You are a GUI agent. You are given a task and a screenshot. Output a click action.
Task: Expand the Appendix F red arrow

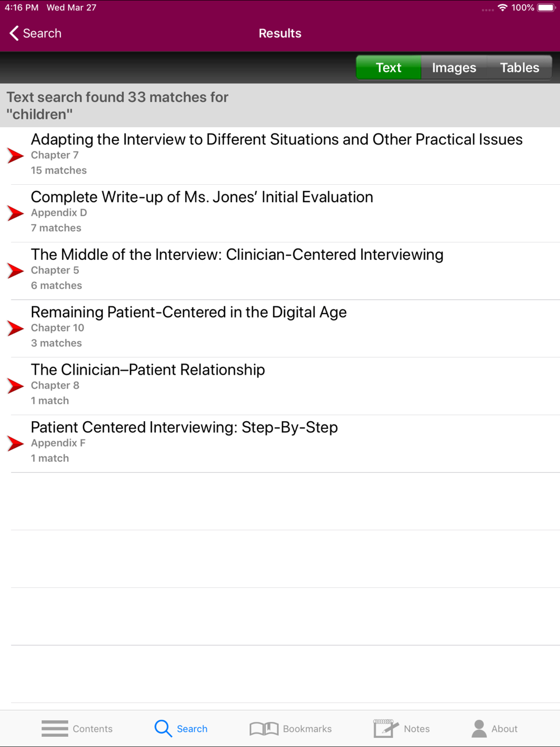pyautogui.click(x=16, y=444)
